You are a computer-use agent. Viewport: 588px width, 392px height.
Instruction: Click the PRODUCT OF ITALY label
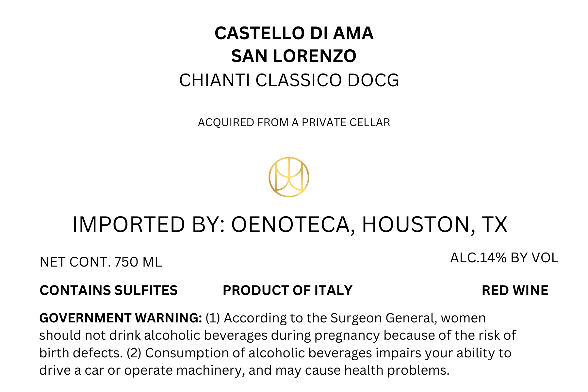[x=287, y=290]
